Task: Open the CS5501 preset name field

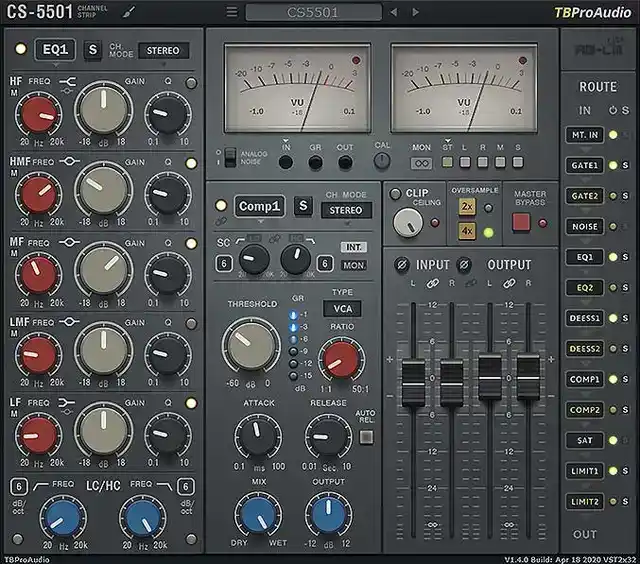Action: click(x=313, y=12)
